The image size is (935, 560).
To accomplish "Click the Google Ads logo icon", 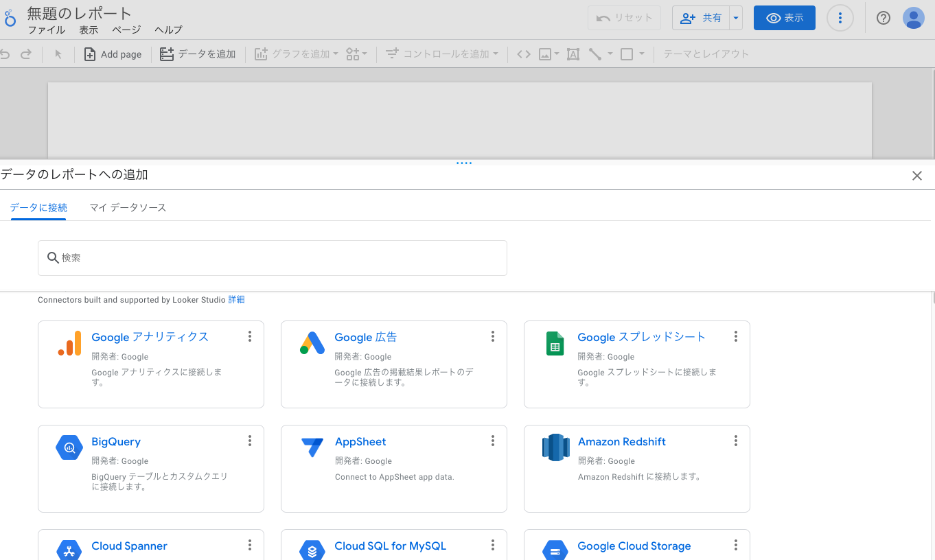I will (312, 343).
